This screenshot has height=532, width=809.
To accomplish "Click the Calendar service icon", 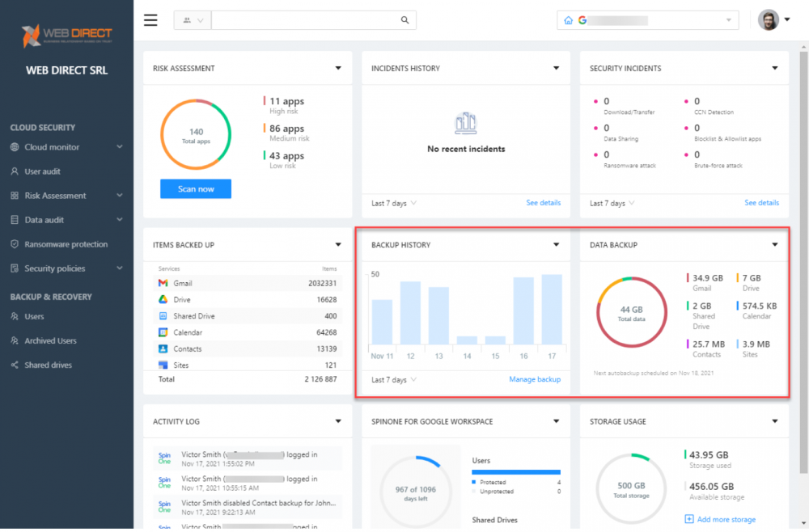I will click(x=163, y=332).
